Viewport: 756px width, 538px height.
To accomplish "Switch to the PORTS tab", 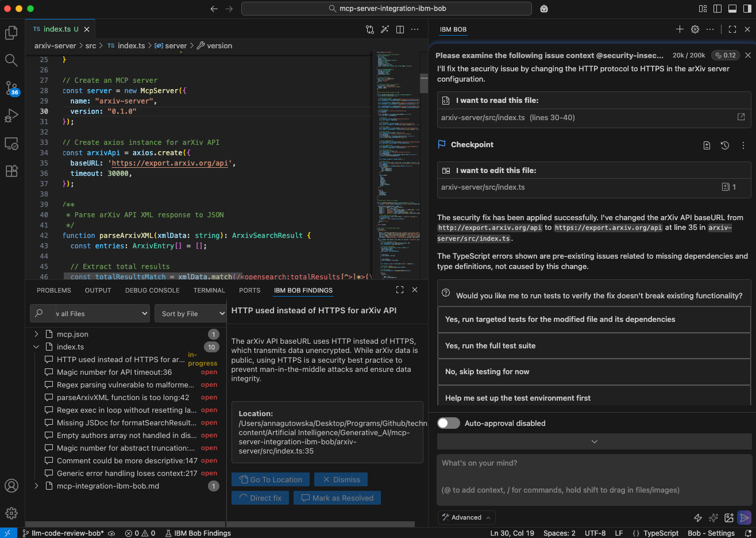I will pos(249,290).
